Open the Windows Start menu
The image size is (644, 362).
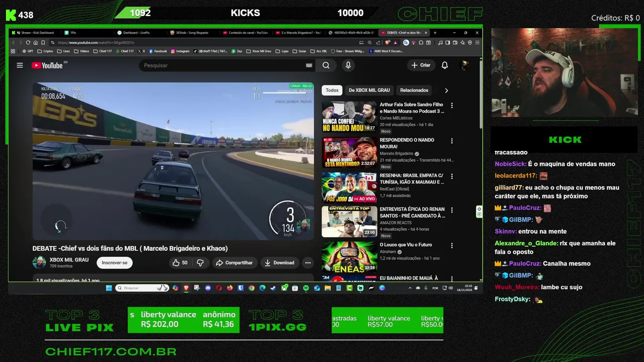(x=109, y=288)
